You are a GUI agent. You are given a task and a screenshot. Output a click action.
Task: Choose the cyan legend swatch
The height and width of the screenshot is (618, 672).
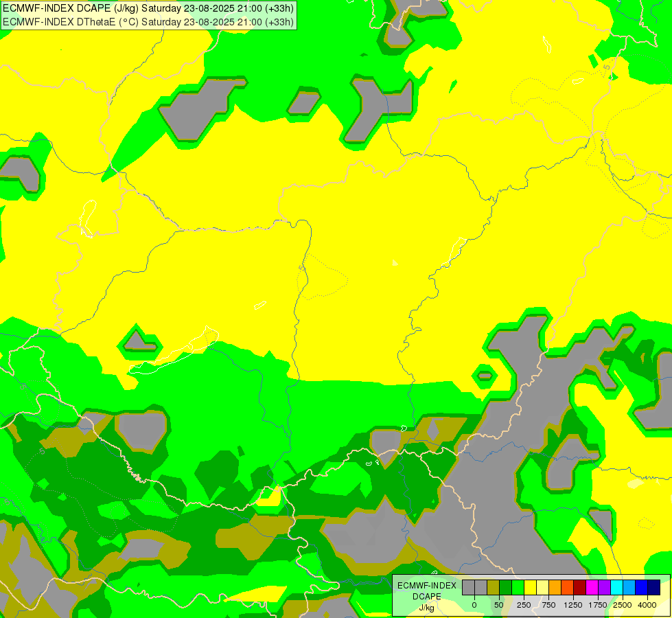(616, 587)
